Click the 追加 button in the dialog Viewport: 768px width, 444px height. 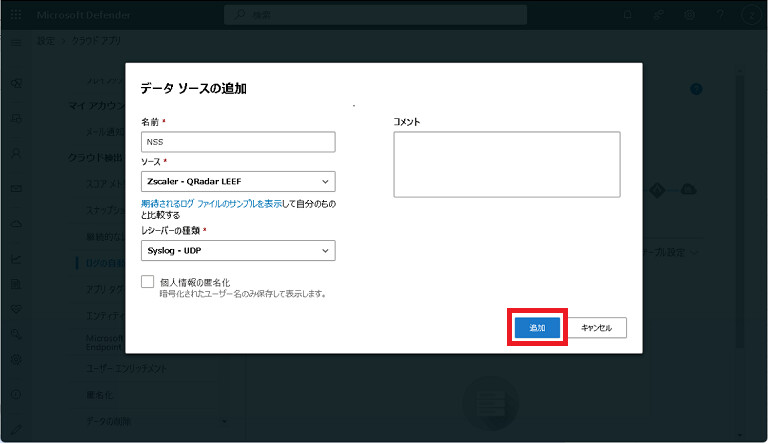537,327
